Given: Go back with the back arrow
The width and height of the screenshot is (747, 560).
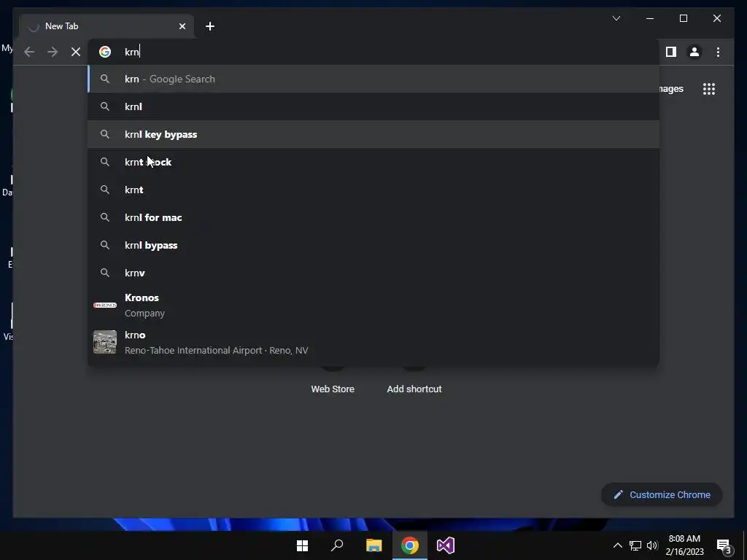Looking at the screenshot, I should tap(29, 52).
